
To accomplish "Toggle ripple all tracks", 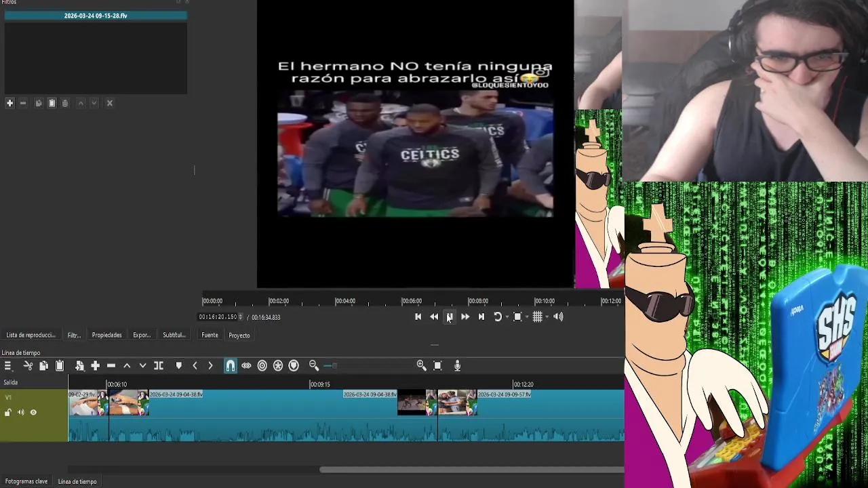I will point(278,366).
